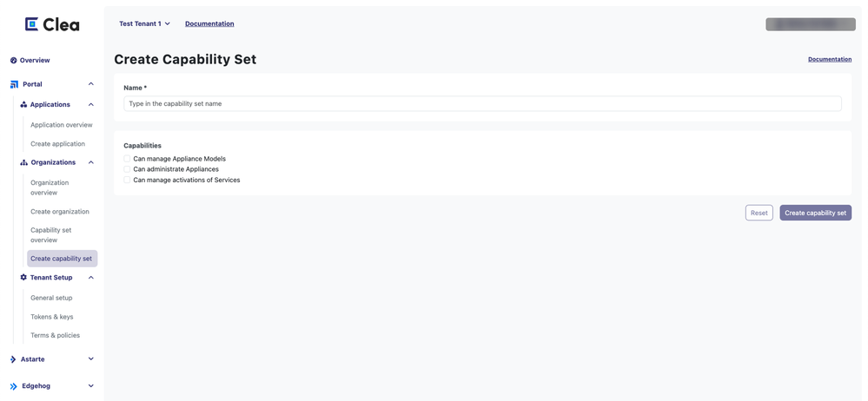Open the Test Tenant 1 dropdown
Viewport: 868px width, 401px height.
pos(144,24)
